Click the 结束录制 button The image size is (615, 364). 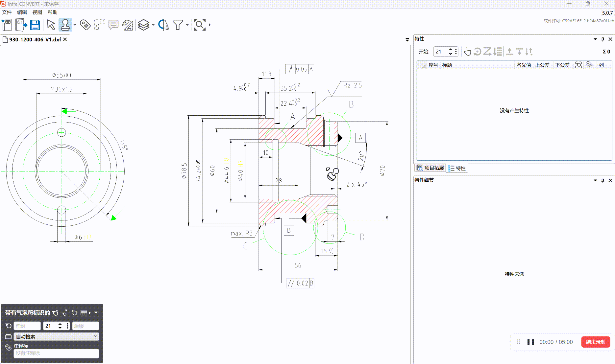click(596, 342)
